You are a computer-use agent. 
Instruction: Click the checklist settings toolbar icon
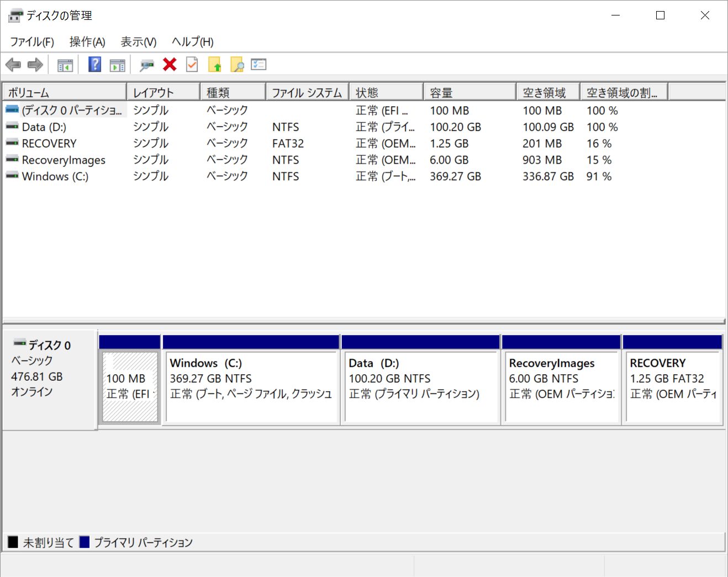click(259, 64)
